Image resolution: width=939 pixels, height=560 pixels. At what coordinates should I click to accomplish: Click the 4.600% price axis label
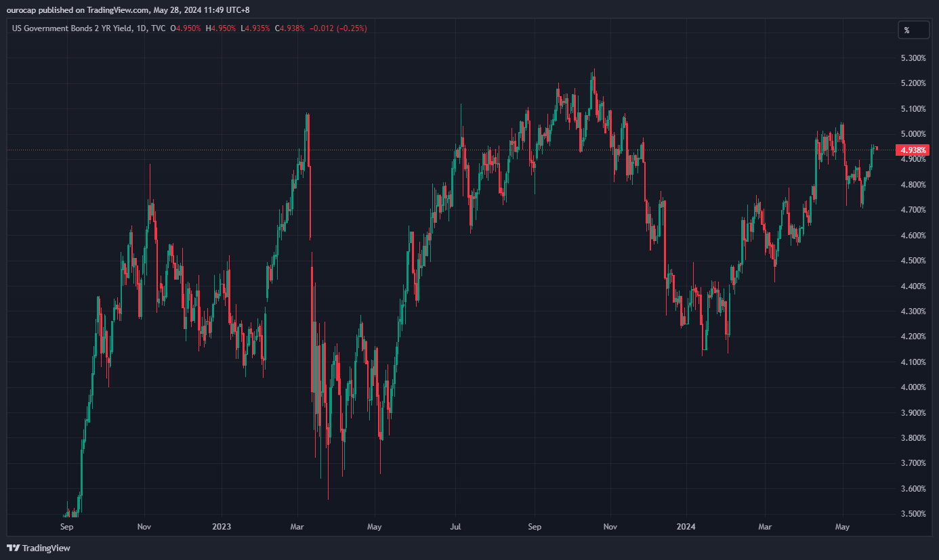pyautogui.click(x=913, y=236)
